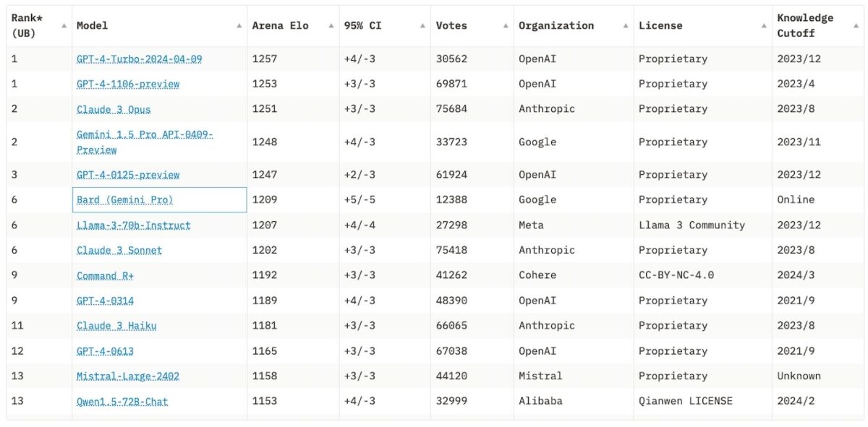
Task: Open Mistral-Large-2402 model link
Action: click(128, 376)
